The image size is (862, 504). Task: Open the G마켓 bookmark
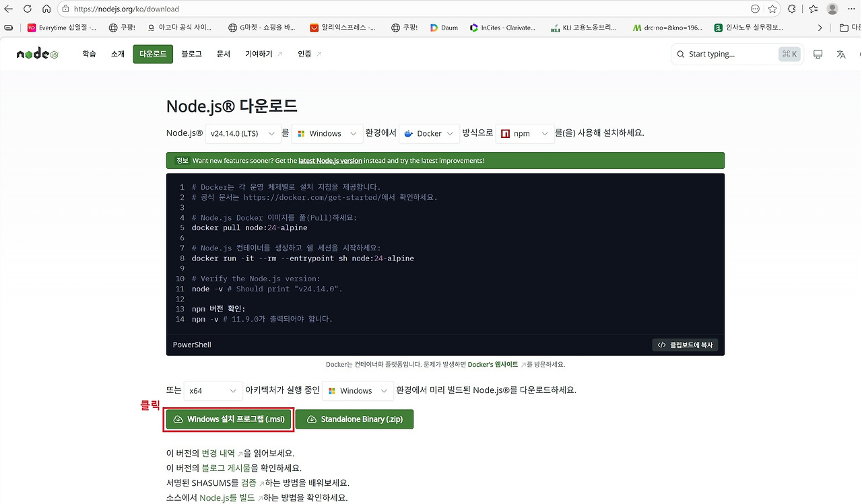pos(261,28)
